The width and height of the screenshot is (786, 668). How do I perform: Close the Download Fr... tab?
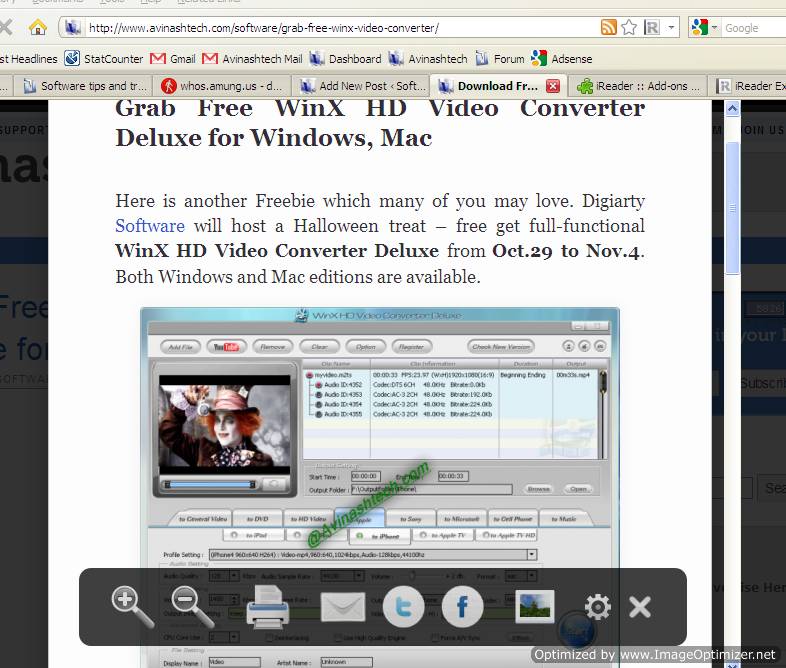click(553, 86)
